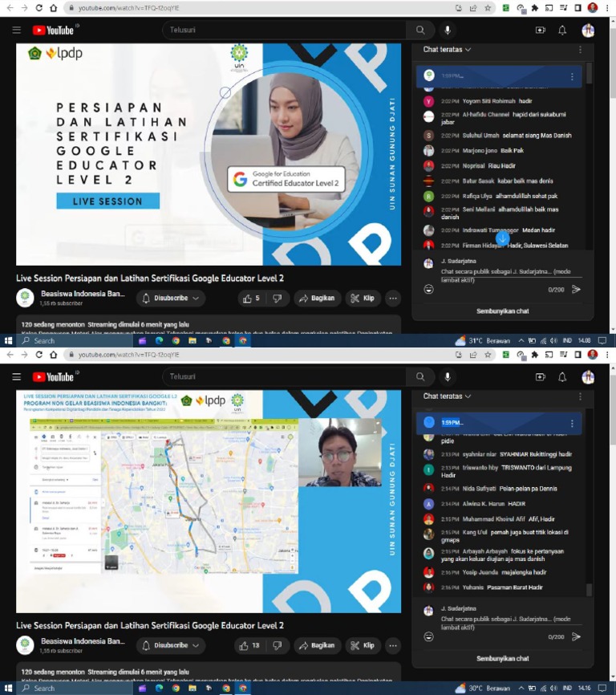Dislike the video in the upper window
This screenshot has height=695, width=616.
pyautogui.click(x=278, y=299)
